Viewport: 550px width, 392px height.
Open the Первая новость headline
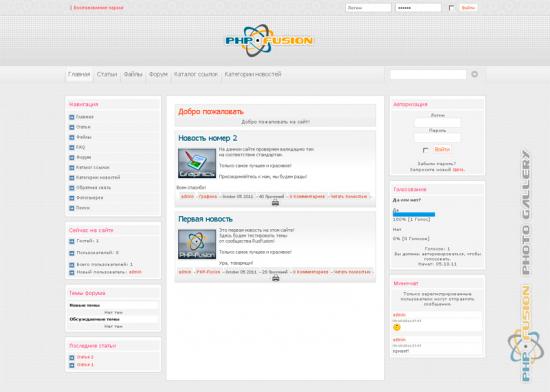tap(205, 219)
